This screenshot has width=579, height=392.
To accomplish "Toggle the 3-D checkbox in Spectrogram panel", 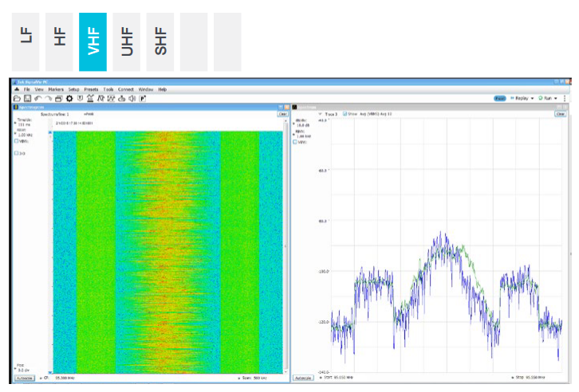I will 17,153.
